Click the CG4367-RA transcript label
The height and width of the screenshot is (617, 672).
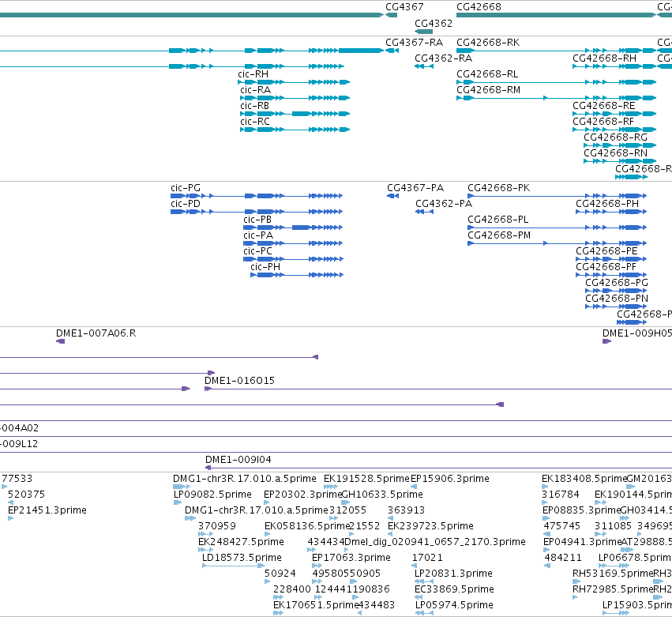click(414, 43)
